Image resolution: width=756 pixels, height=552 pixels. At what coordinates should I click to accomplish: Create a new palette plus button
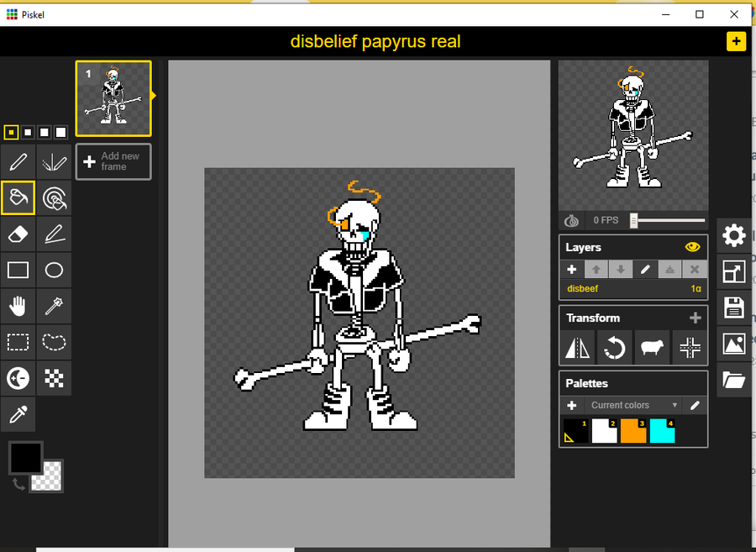pyautogui.click(x=572, y=406)
